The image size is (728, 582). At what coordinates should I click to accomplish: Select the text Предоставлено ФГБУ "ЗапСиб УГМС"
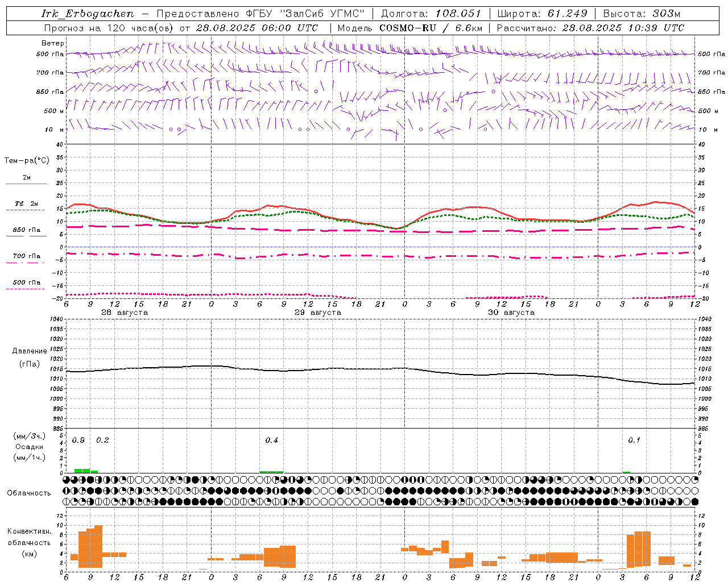260,14
